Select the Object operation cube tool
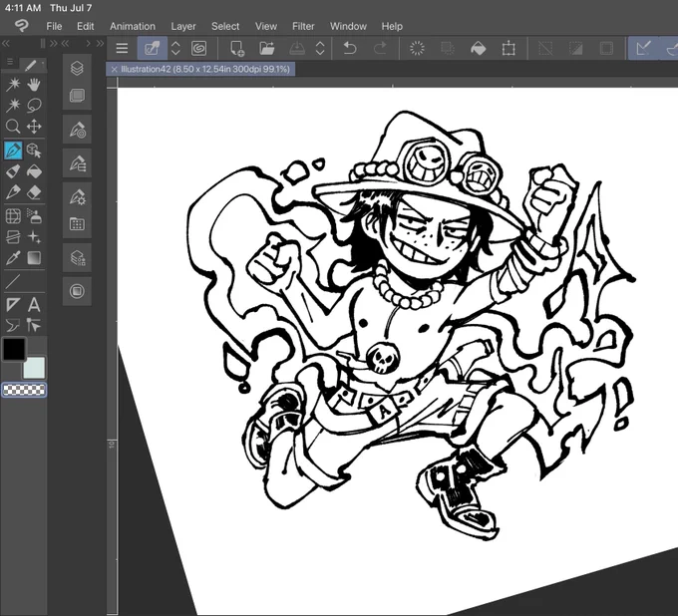 coord(34,151)
